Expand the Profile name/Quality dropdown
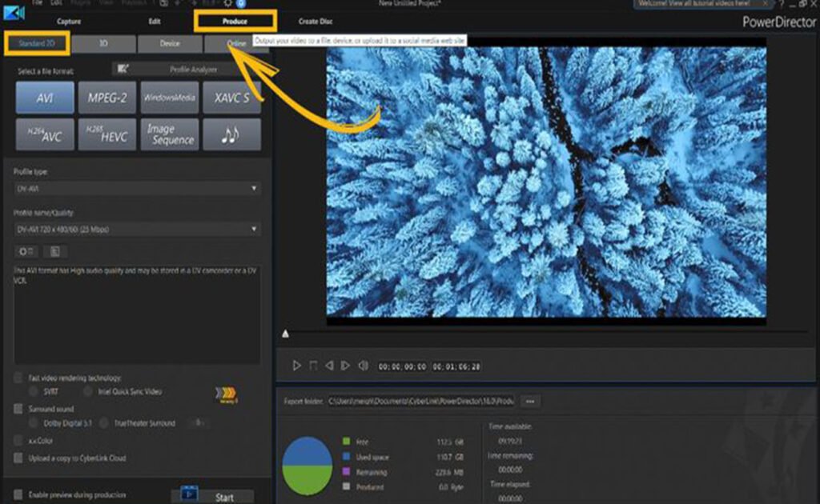820x504 pixels. pos(137,230)
